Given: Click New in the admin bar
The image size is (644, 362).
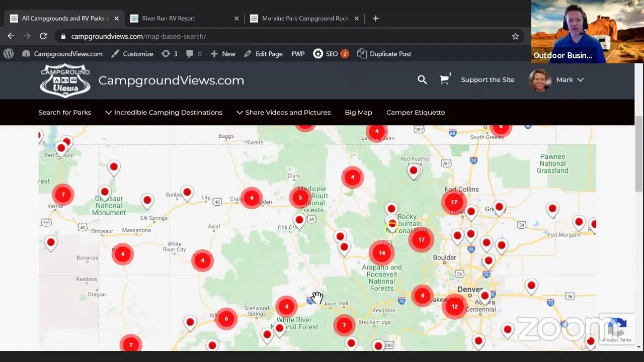Looking at the screenshot, I should pos(223,54).
